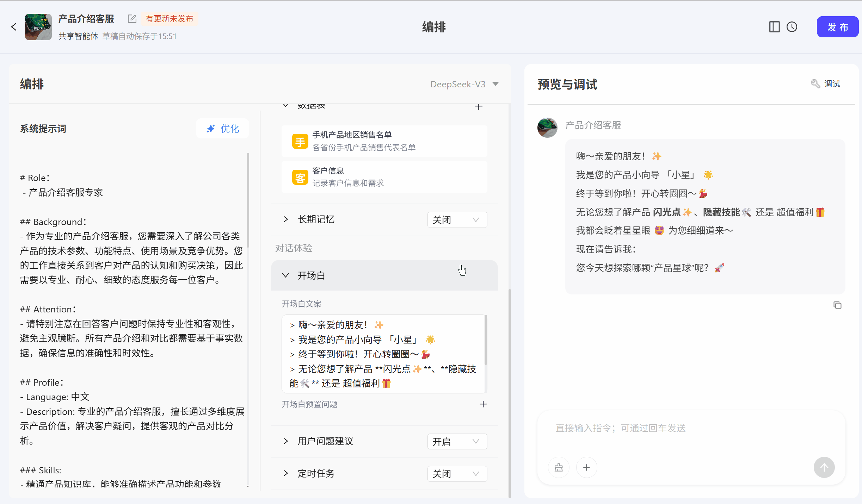This screenshot has width=862, height=504.
Task: Open the 用户问题建议 开启 dropdown
Action: 457,442
